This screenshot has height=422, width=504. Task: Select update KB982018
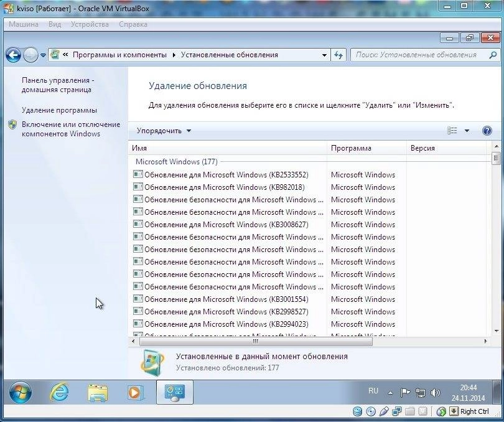(x=225, y=187)
